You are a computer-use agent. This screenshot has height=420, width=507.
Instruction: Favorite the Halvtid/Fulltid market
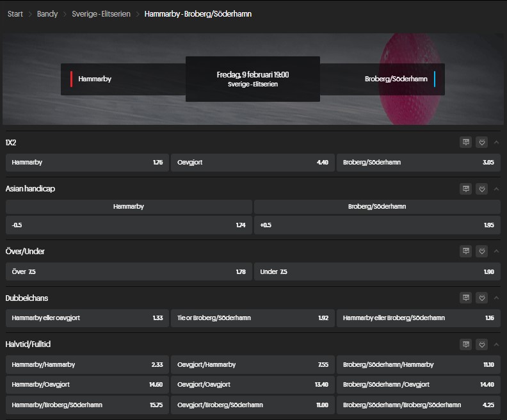click(x=482, y=344)
